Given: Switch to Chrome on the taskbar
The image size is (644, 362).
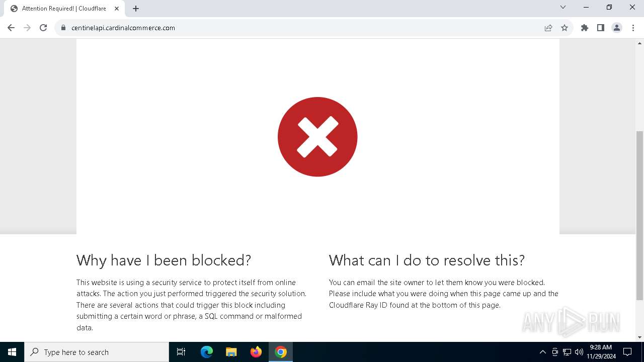Looking at the screenshot, I should tap(281, 352).
